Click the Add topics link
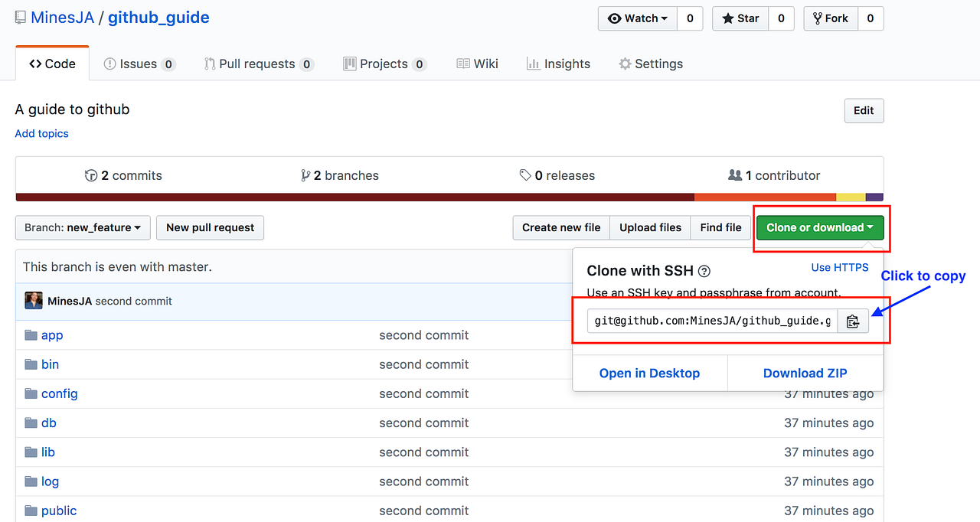The image size is (980, 522). (41, 133)
